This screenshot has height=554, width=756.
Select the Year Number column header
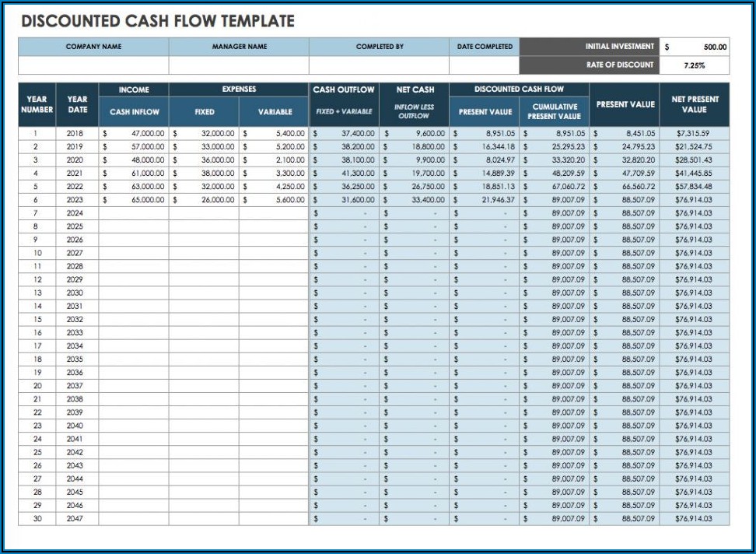pos(37,104)
